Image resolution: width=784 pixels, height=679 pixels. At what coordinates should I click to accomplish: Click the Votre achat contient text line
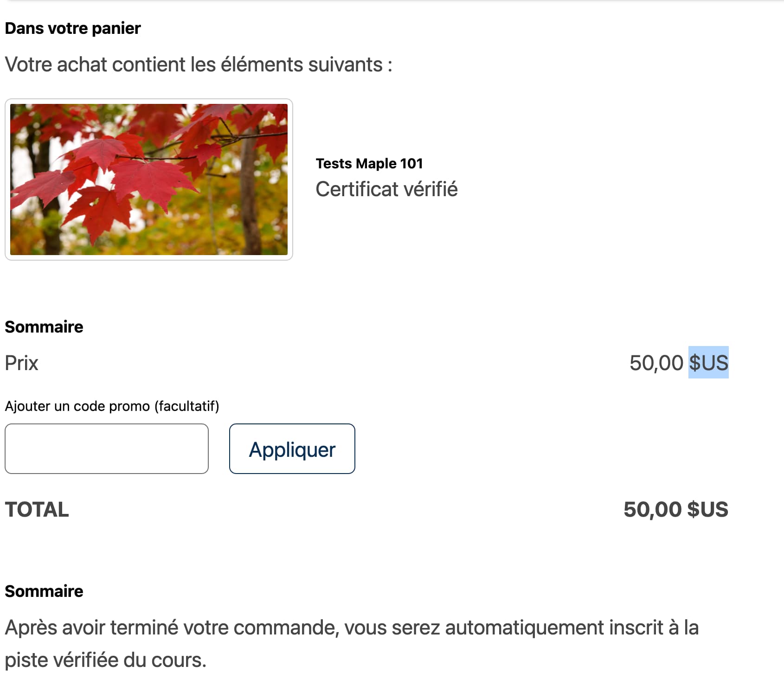(x=199, y=64)
